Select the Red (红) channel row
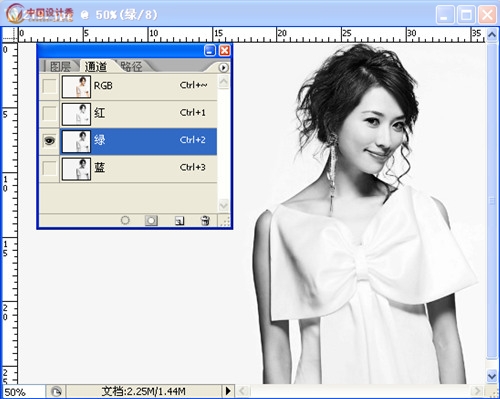Image resolution: width=500 pixels, height=399 pixels. pos(138,114)
